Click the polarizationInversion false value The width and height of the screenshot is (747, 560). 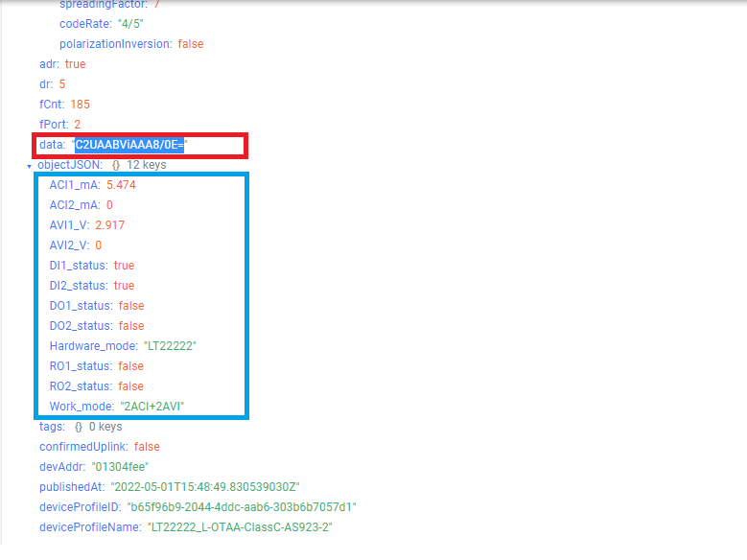pos(191,44)
